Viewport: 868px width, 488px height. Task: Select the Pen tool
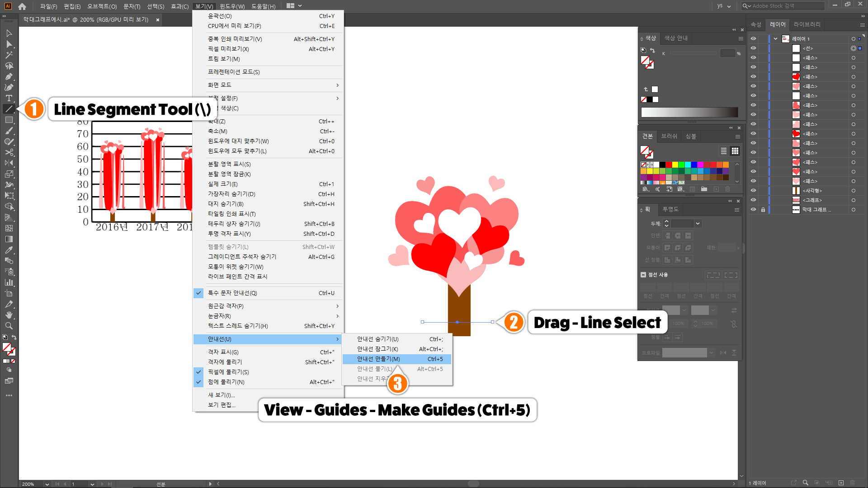coord(9,77)
